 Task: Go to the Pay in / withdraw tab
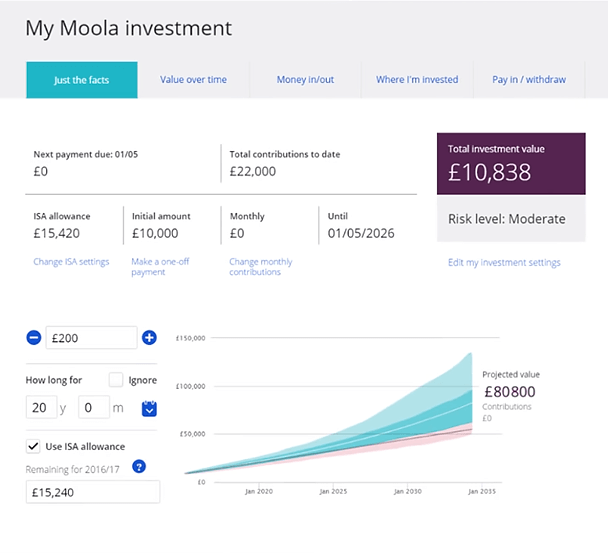point(529,79)
